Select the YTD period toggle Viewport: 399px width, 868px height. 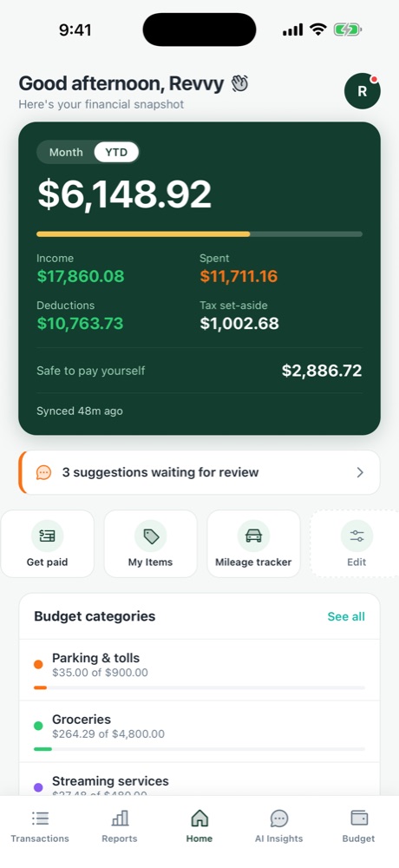(x=116, y=152)
